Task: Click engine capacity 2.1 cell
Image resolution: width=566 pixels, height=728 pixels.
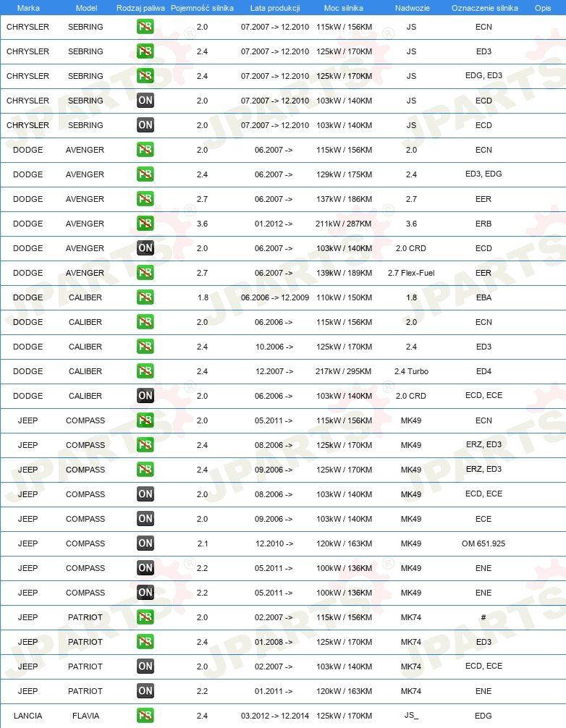Action: (x=203, y=543)
